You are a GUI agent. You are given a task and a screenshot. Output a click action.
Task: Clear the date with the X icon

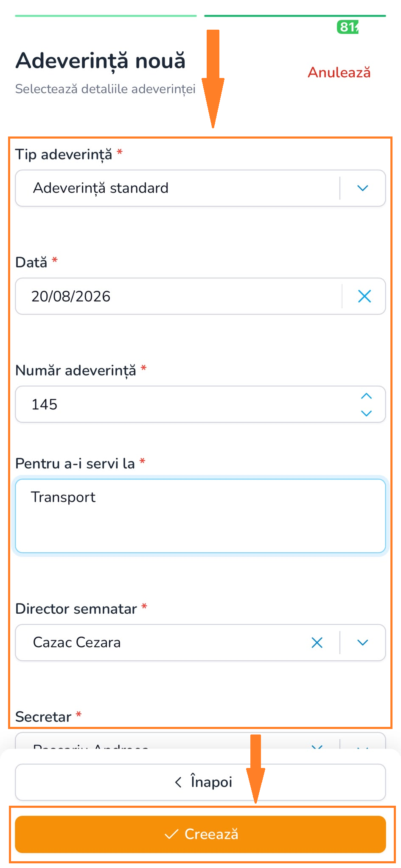[x=365, y=296]
